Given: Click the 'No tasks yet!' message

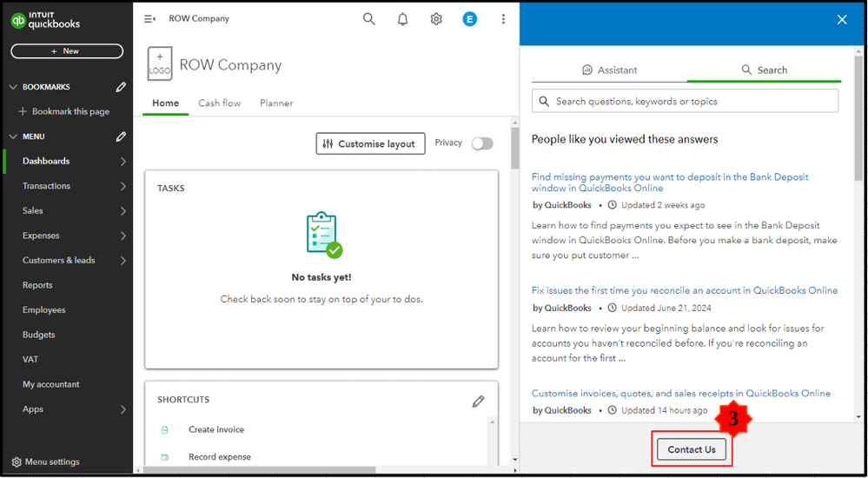Looking at the screenshot, I should 321,277.
